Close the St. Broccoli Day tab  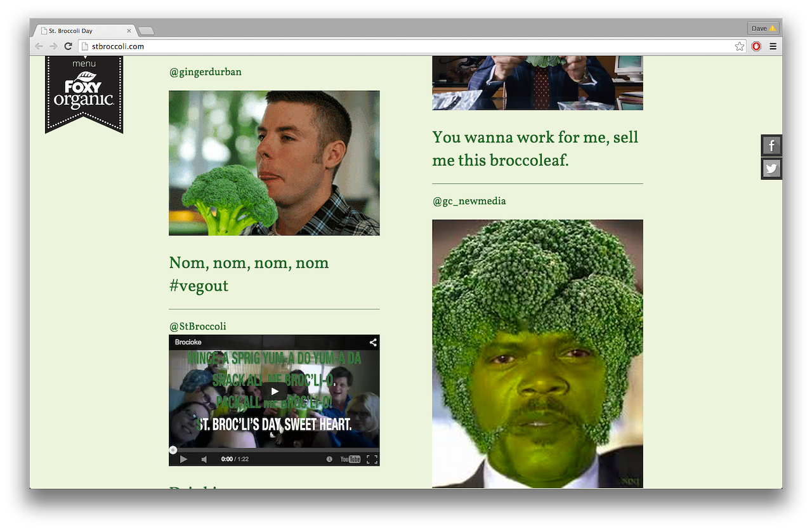coord(129,30)
